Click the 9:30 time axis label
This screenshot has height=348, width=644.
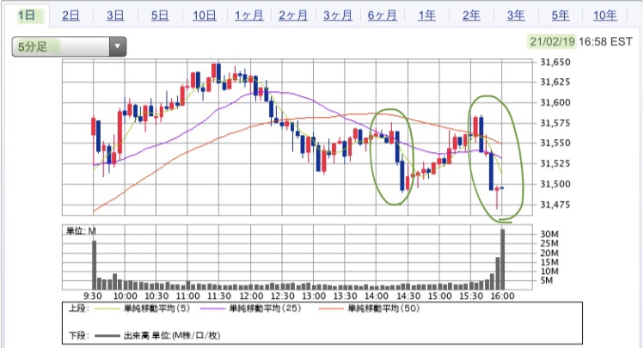[93, 296]
